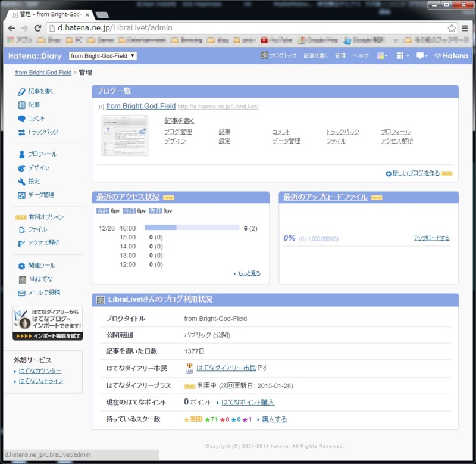Viewport: 476px width, 464px height.
Task: Click the blog preview thumbnail image
Action: [125, 136]
